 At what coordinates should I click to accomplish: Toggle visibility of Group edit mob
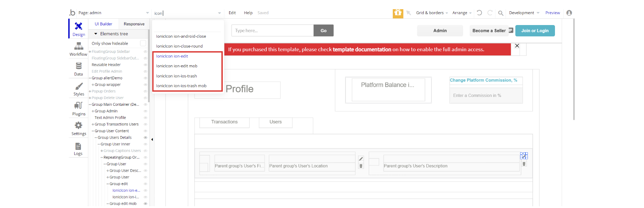click(145, 204)
